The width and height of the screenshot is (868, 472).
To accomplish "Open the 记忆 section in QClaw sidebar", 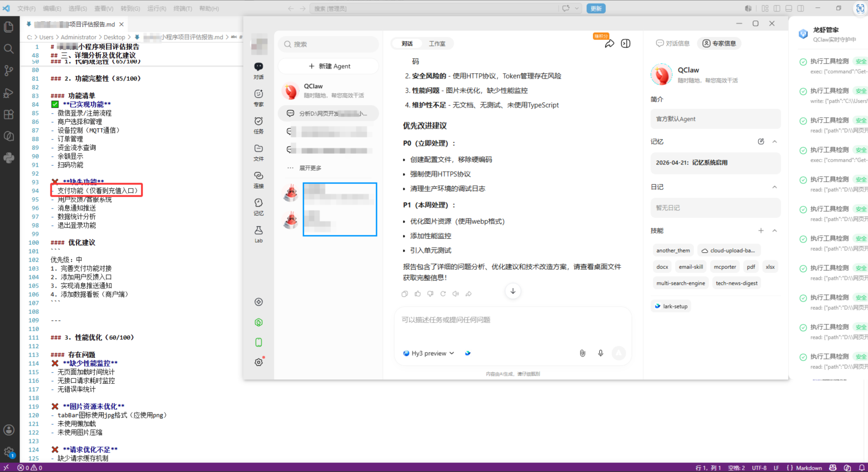I will (x=258, y=207).
